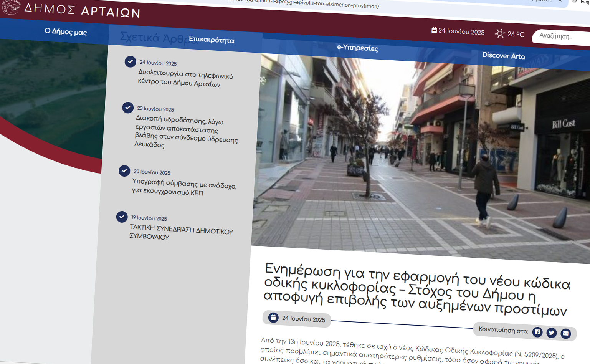This screenshot has height=364, width=590.
Task: Share the article on Facebook
Action: pyautogui.click(x=537, y=332)
